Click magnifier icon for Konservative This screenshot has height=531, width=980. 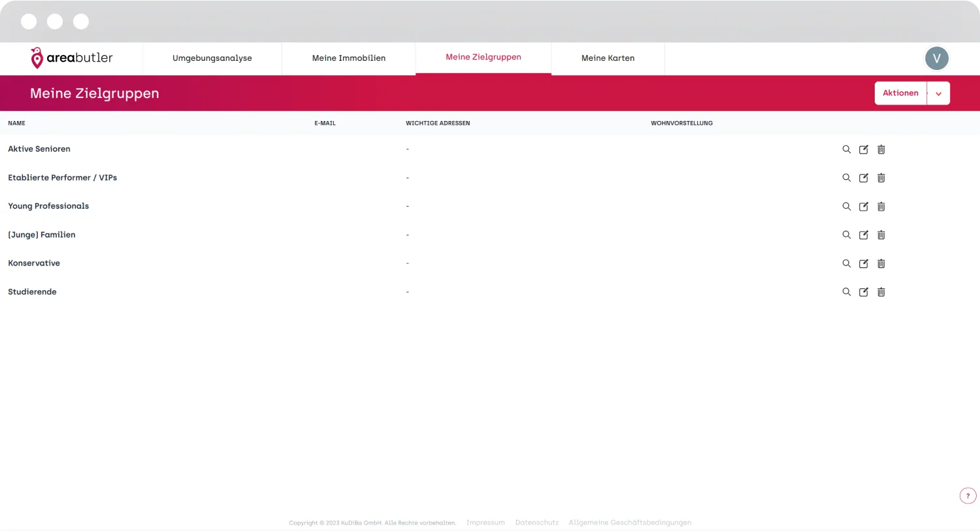coord(847,264)
